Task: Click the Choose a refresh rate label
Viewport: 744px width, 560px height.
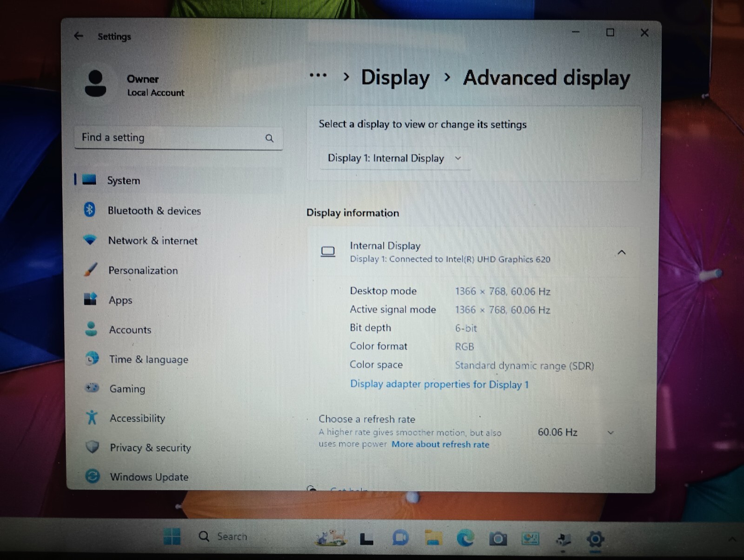Action: click(367, 419)
